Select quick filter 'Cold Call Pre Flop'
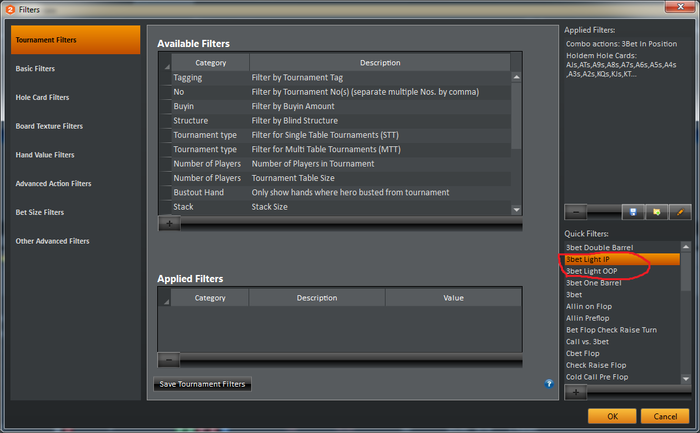Screen dimensions: 700x433 click(x=622, y=377)
